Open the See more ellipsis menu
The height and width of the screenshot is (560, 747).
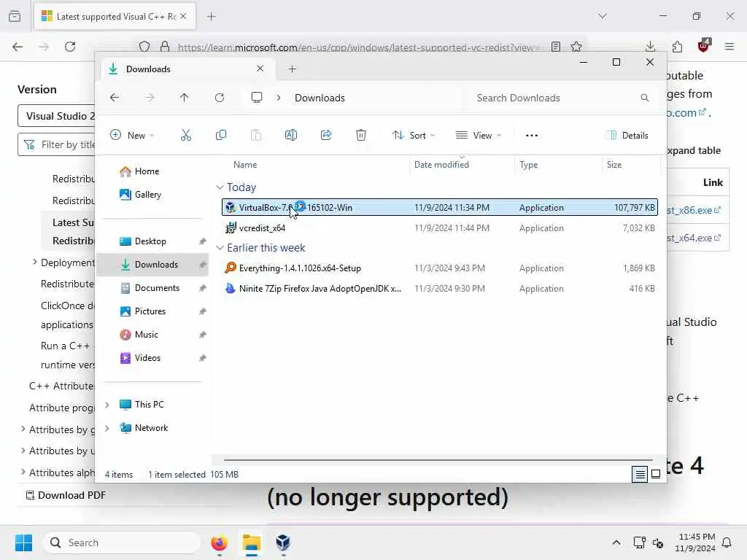click(x=532, y=135)
